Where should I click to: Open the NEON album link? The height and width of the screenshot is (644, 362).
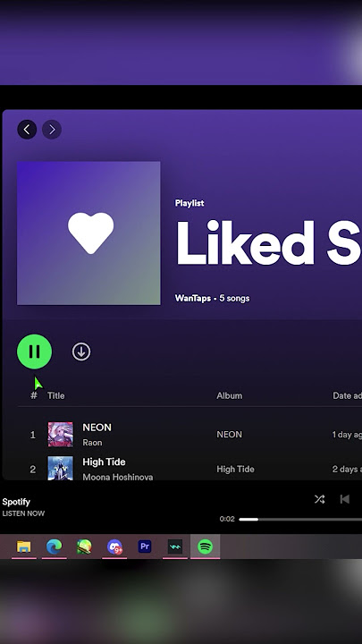tap(229, 435)
